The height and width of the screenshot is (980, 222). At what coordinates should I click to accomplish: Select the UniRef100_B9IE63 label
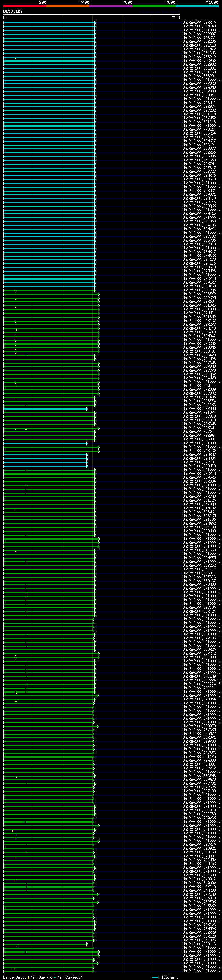(199, 72)
